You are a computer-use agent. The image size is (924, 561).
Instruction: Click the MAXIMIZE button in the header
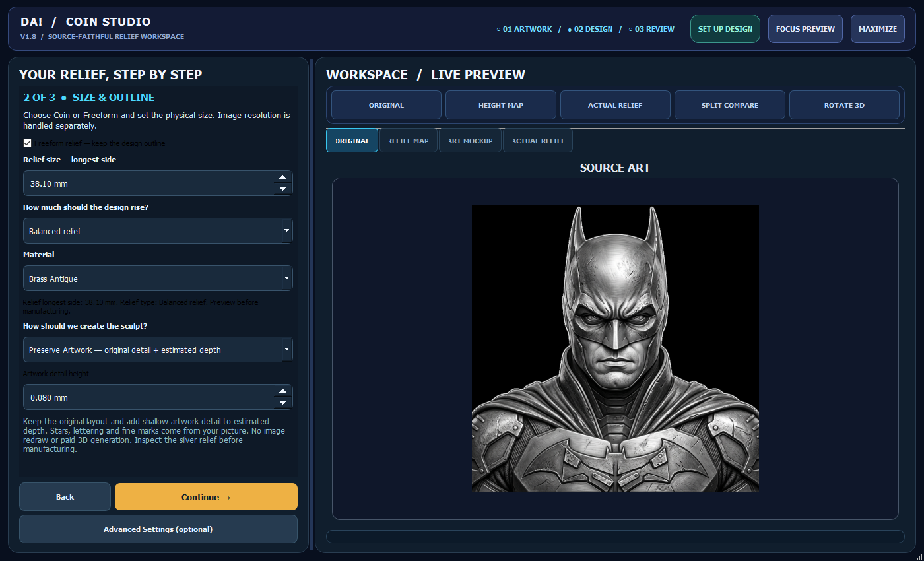click(x=878, y=29)
